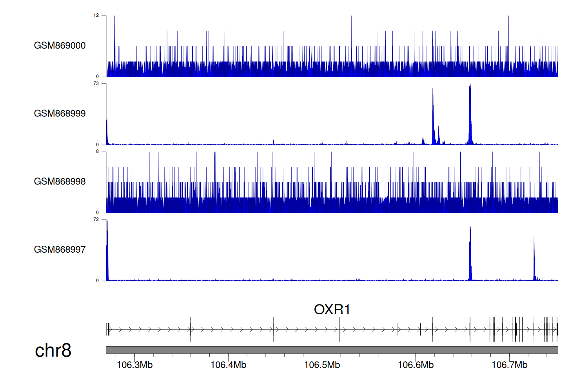Screen dimensions: 588x384
Task: Select the 106.7Mb position label
Action: point(509,365)
